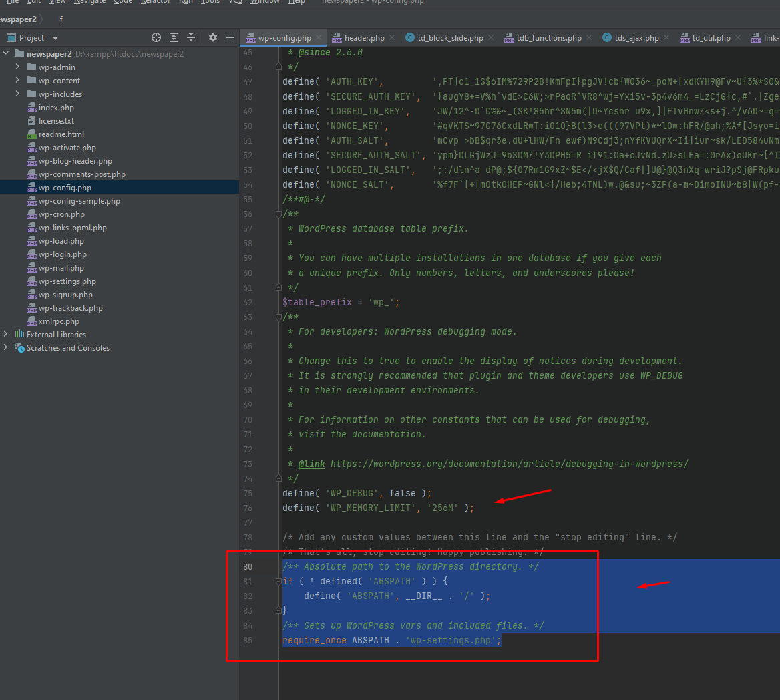The image size is (780, 700).
Task: Select readme.html in project tree
Action: click(61, 134)
